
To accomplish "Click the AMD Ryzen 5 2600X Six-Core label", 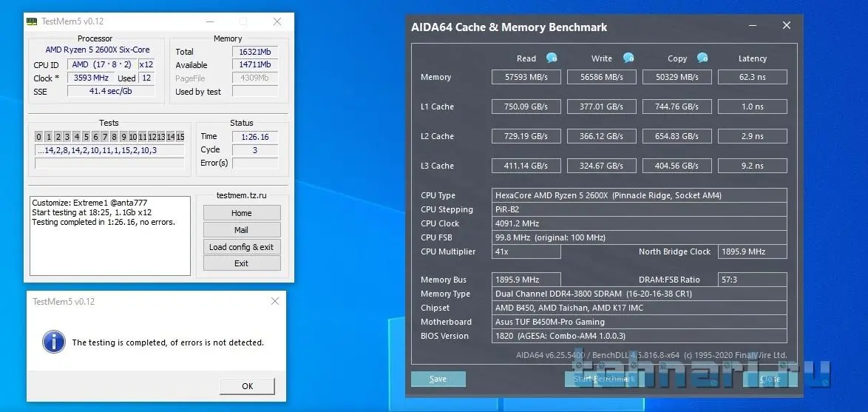I will 98,50.
